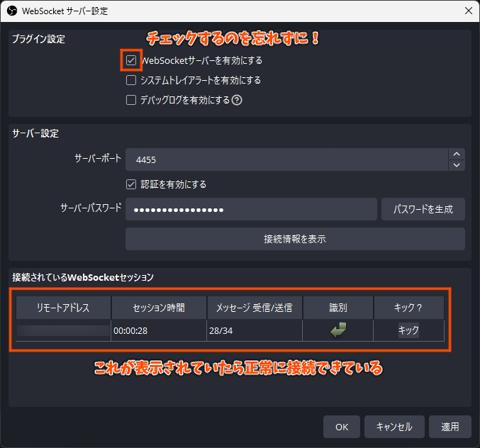Viewport: 480px width, 448px height.
Task: Enable the デバッグログを有効にする checkbox
Action: 131,100
